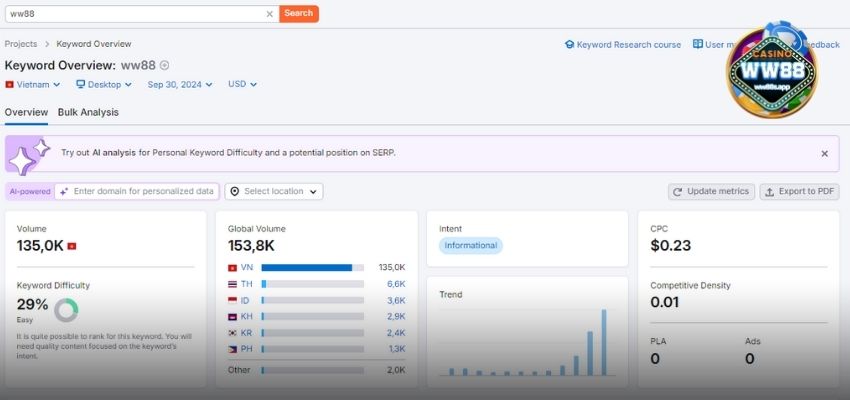
Task: Click the 3,6K Indonesia volume value
Action: (396, 300)
